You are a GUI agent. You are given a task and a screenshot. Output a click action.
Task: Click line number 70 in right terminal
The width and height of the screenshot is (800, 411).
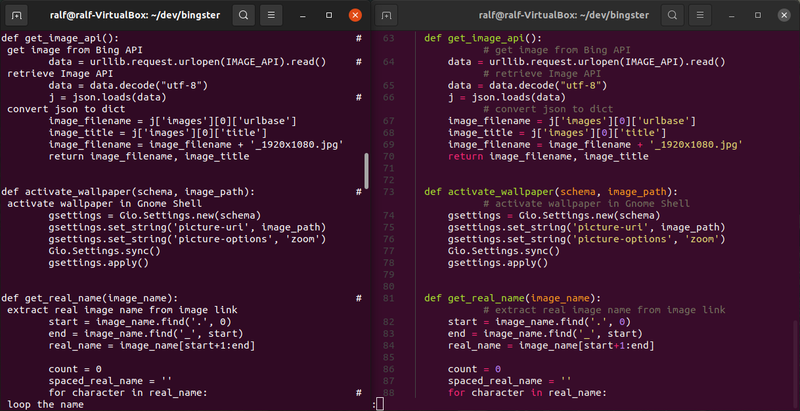pyautogui.click(x=388, y=157)
